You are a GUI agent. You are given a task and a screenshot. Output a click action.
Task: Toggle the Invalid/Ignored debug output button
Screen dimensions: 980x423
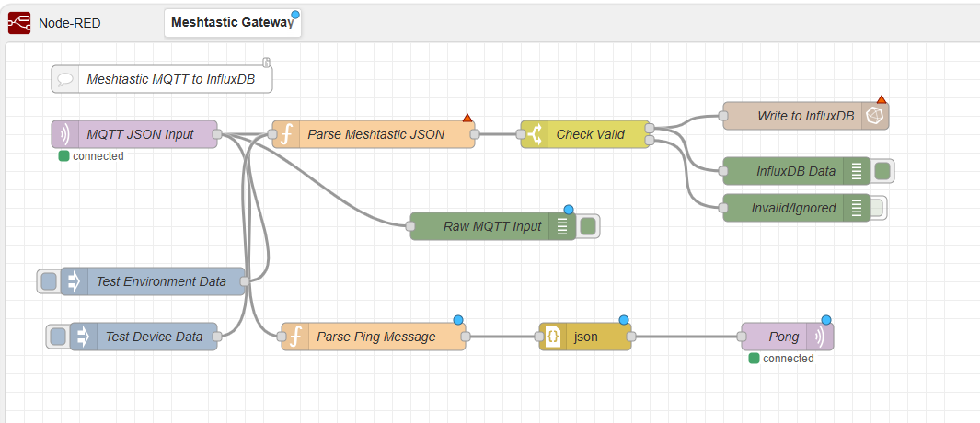(x=878, y=208)
